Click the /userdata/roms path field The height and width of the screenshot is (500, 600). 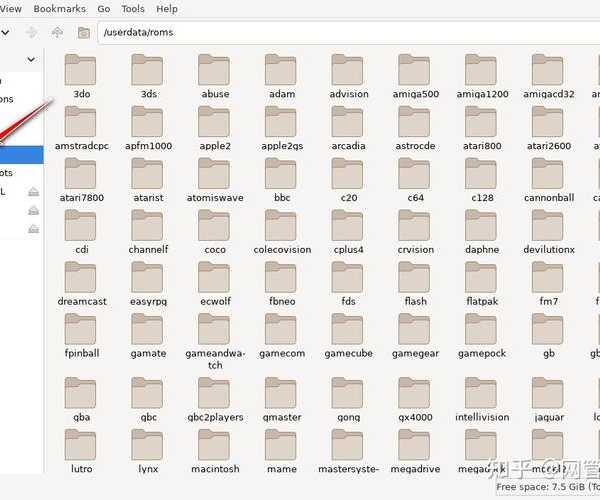tap(348, 33)
